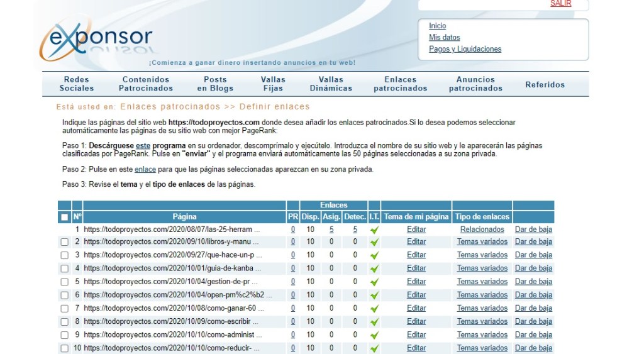
Task: Click the SALIR logout link
Action: click(x=560, y=4)
